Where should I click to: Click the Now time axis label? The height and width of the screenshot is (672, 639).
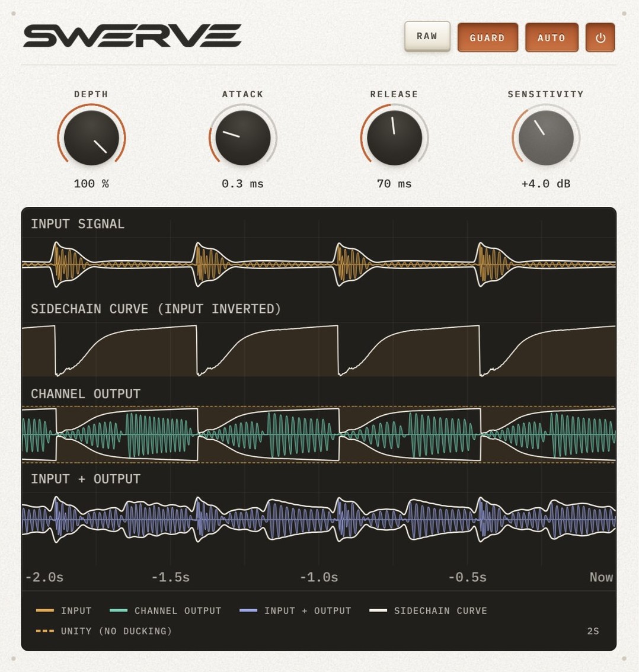pos(601,577)
